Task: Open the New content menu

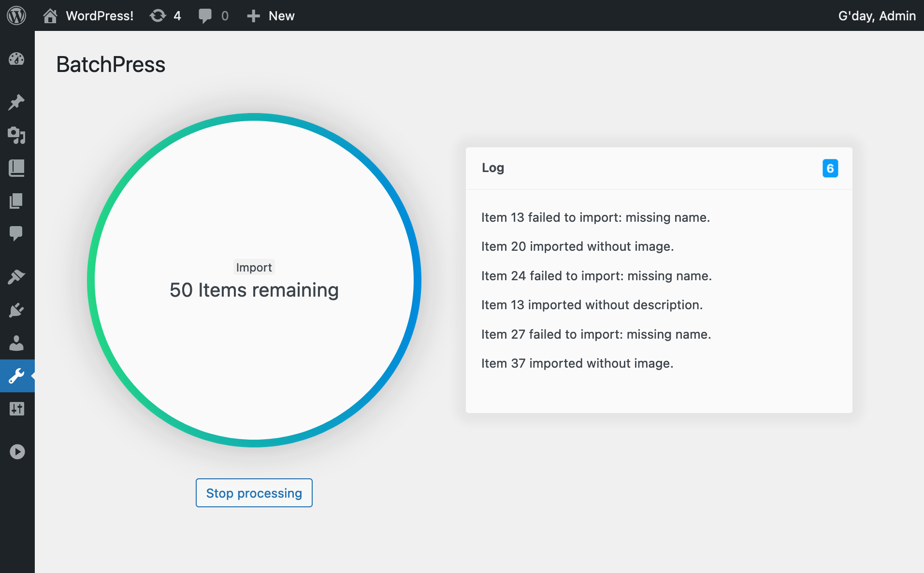Action: tap(271, 15)
